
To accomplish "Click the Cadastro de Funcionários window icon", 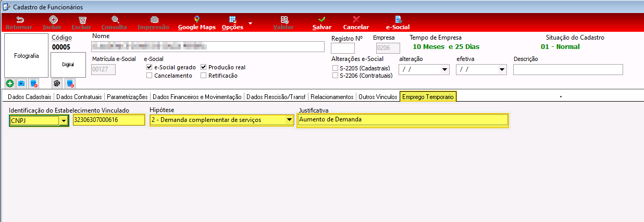I will pos(6,7).
